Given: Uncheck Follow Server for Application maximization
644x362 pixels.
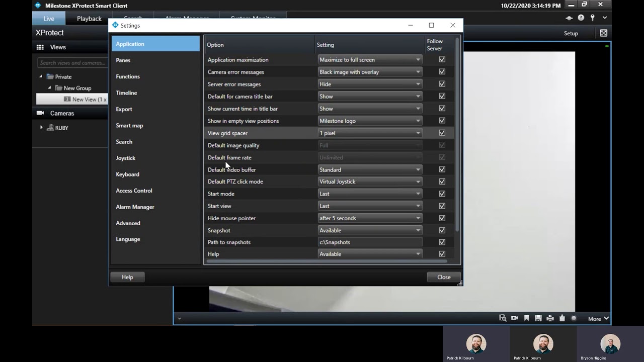Looking at the screenshot, I should (442, 59).
